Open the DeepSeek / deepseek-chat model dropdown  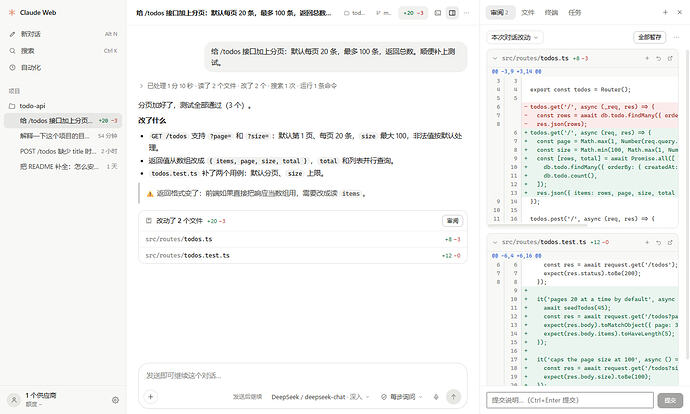(320, 396)
